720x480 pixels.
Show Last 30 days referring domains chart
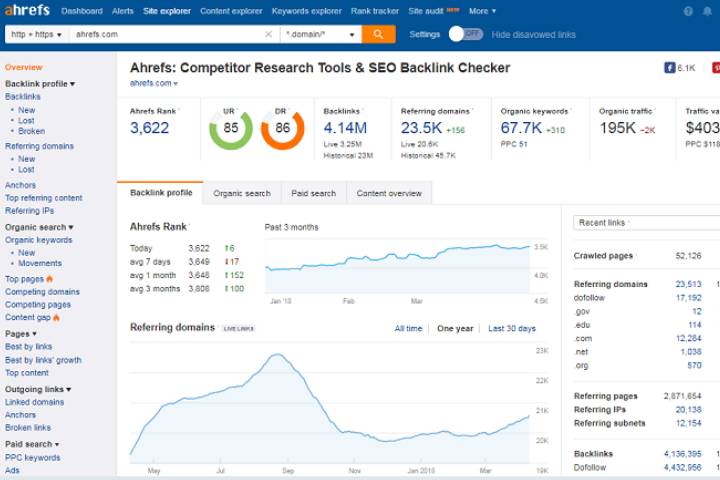coord(512,328)
